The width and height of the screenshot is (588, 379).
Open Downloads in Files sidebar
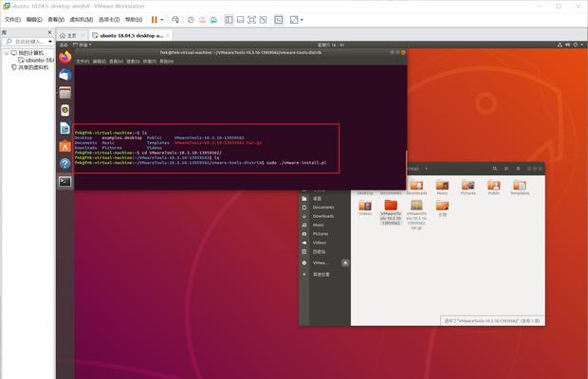point(323,216)
